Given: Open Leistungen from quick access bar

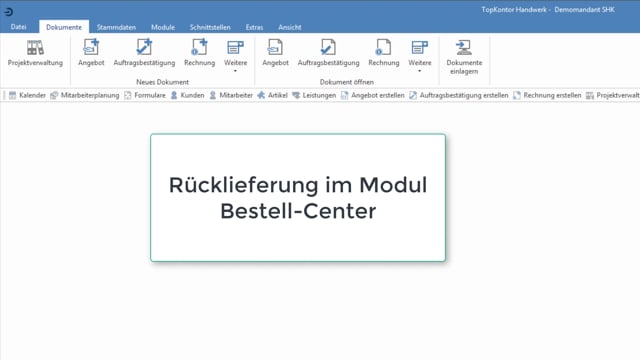Looking at the screenshot, I should coord(314,95).
